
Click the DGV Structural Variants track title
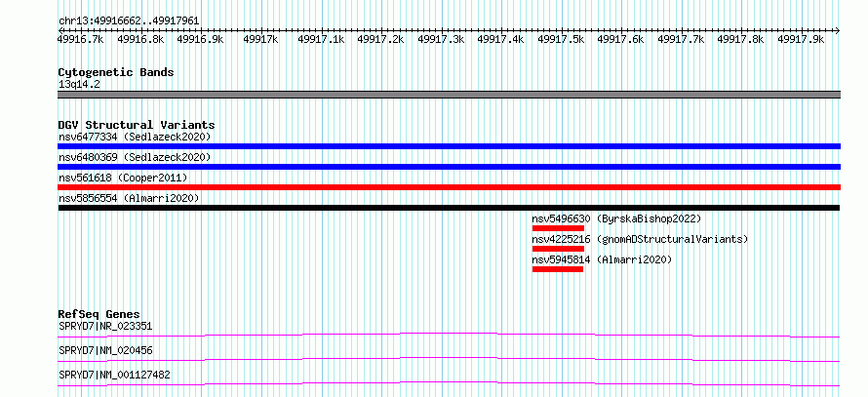137,125
